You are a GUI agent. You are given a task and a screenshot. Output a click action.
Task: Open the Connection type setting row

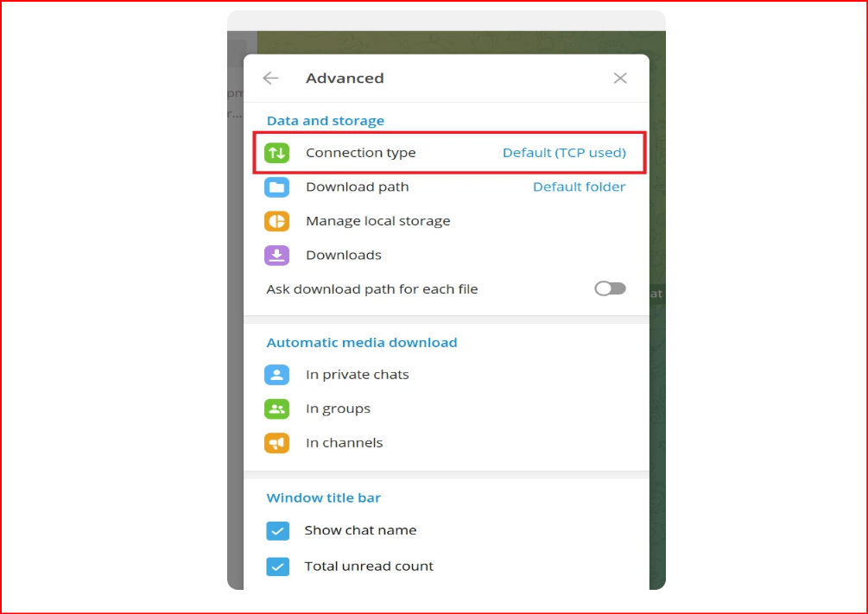(x=361, y=153)
